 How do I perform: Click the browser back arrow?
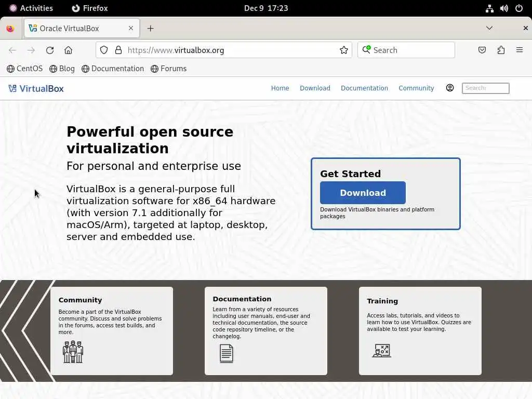click(x=12, y=50)
